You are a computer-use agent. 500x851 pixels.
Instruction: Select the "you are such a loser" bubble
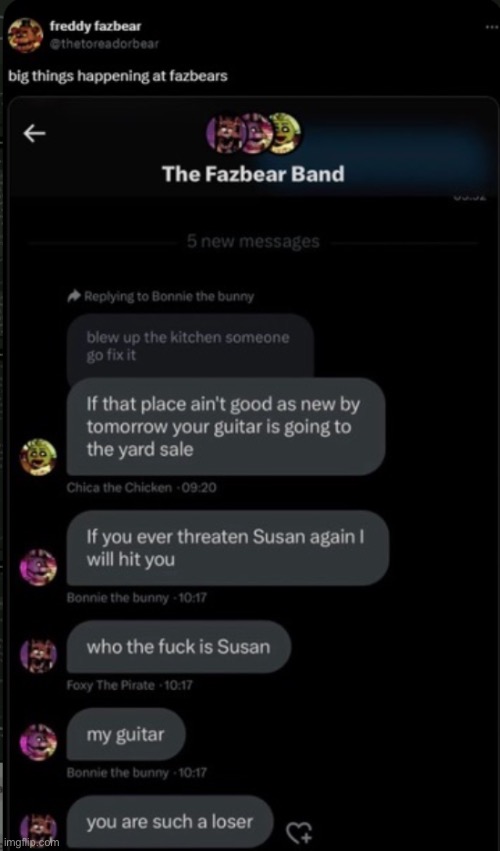[x=170, y=822]
